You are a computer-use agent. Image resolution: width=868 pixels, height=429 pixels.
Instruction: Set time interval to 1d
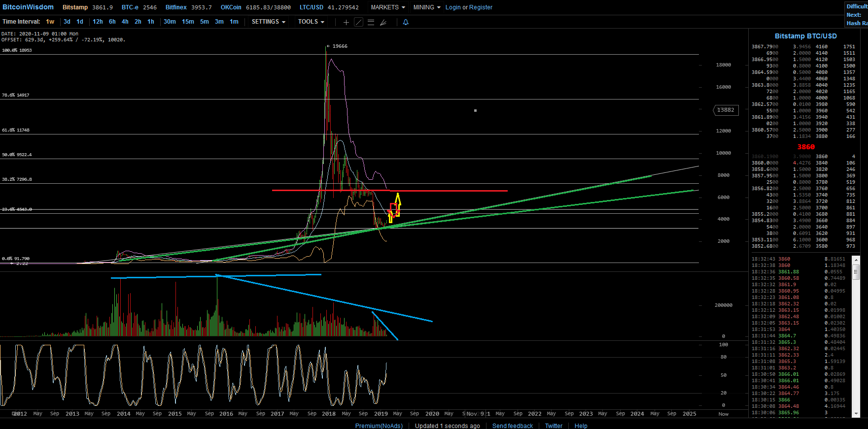click(x=80, y=22)
